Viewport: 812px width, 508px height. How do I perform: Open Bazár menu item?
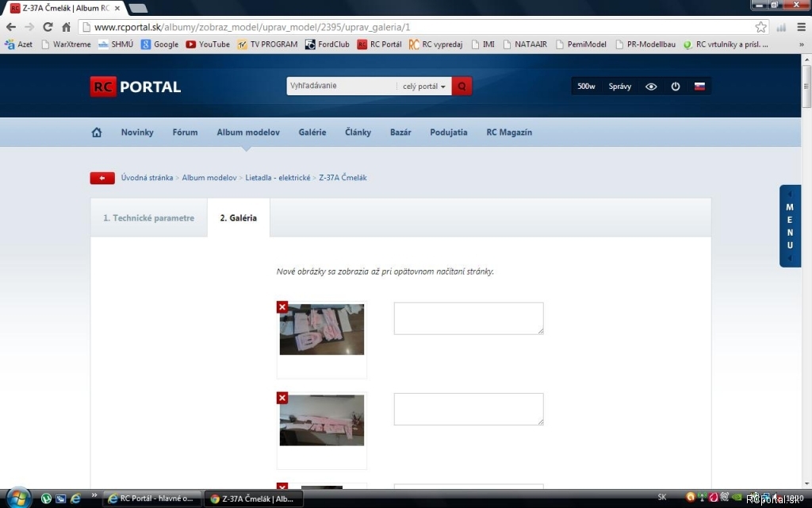400,133
